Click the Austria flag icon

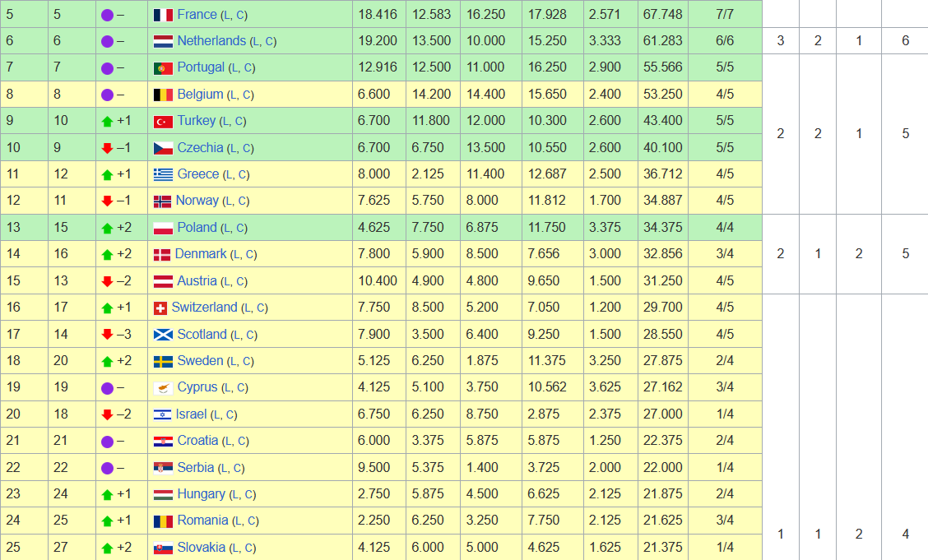pos(163,281)
